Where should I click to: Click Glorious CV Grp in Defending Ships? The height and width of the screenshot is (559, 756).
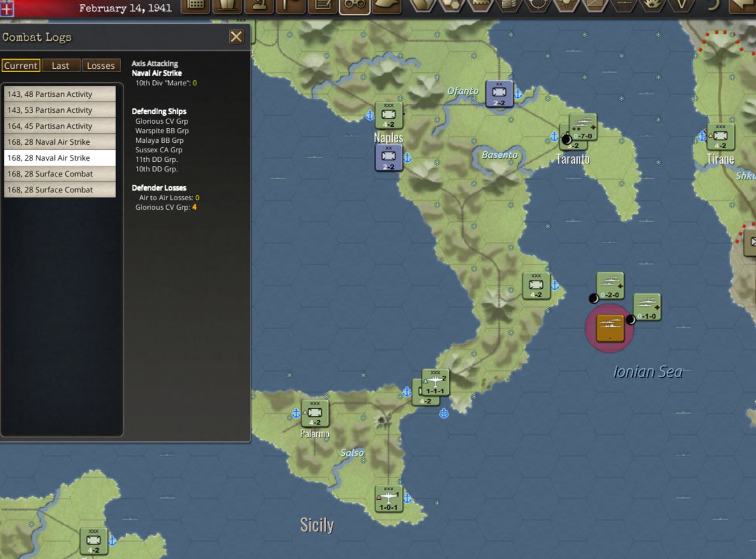161,121
